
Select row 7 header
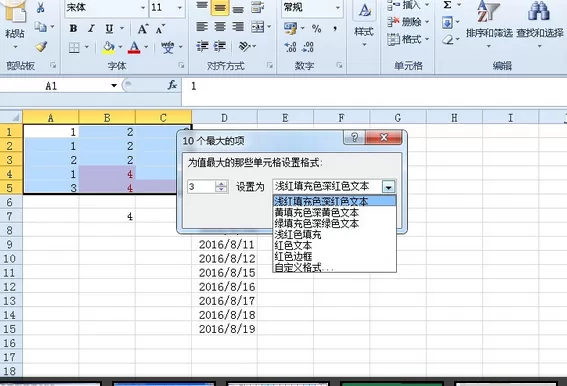click(x=11, y=216)
